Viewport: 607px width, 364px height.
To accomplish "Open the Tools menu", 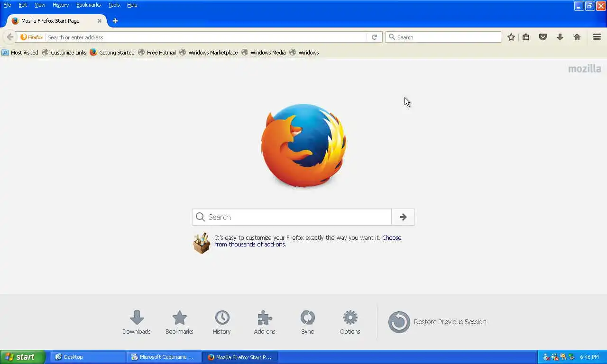I will click(114, 5).
